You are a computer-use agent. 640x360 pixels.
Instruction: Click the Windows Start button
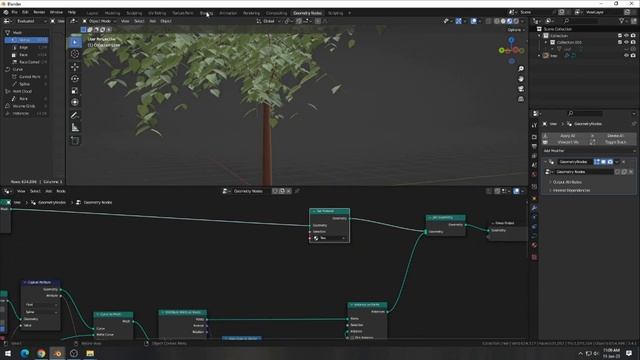pos(8,353)
